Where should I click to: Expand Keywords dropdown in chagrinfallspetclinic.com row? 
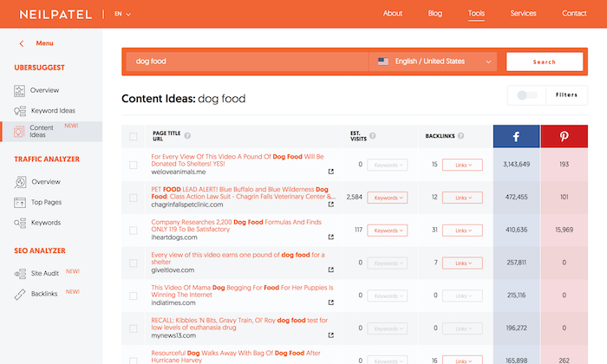(x=387, y=198)
